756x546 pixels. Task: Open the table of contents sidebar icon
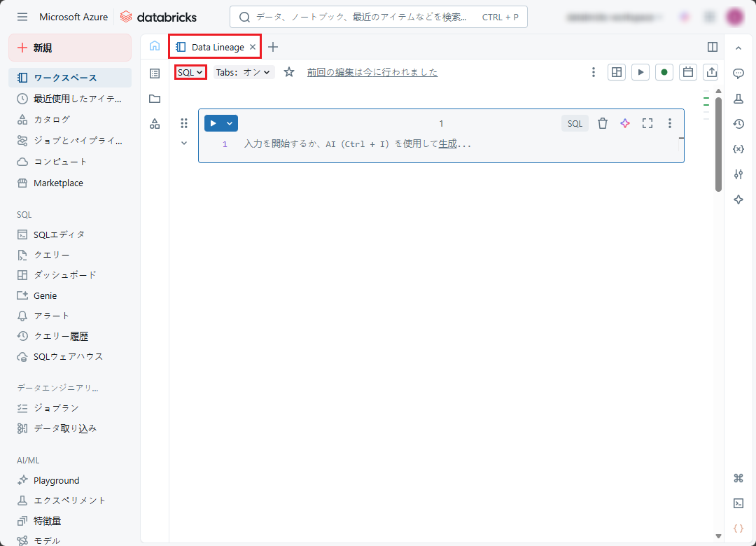[x=155, y=73]
